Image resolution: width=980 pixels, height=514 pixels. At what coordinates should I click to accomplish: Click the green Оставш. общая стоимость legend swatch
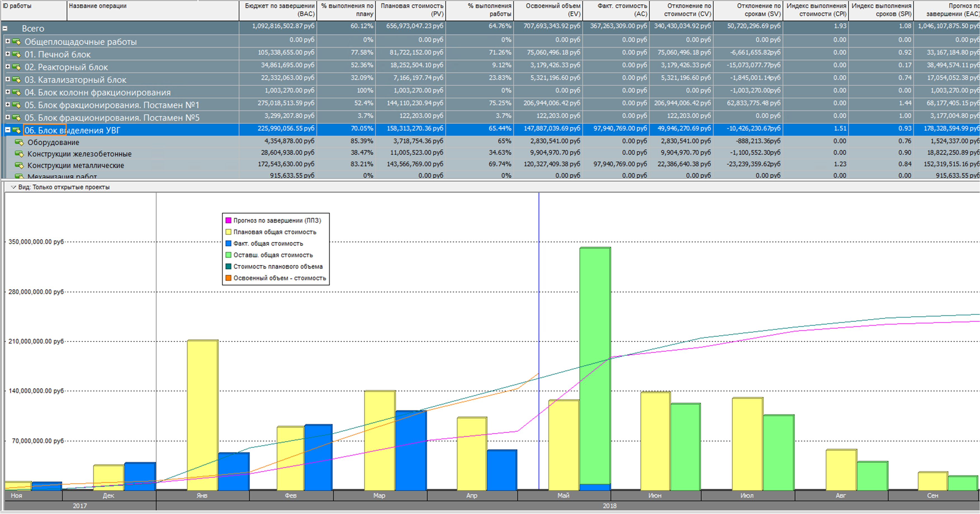(x=228, y=255)
